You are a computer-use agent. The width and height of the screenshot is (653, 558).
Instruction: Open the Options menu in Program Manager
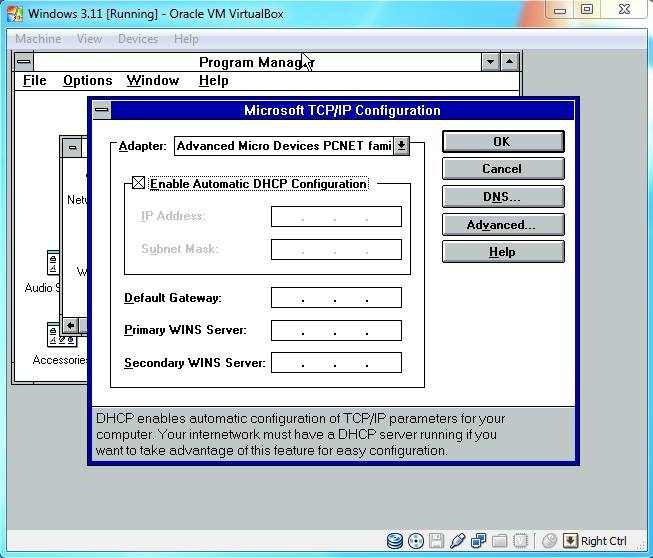click(87, 81)
